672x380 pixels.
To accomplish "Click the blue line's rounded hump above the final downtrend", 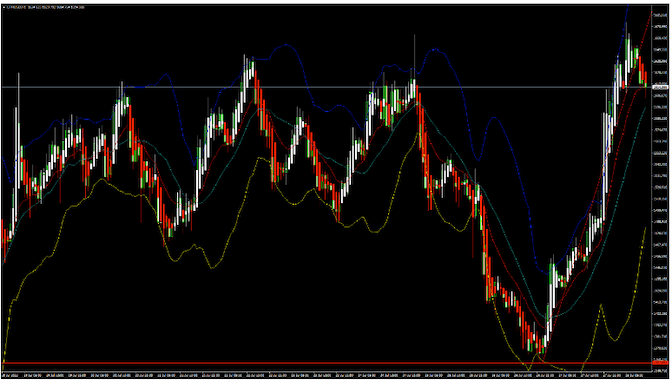I will point(494,118).
